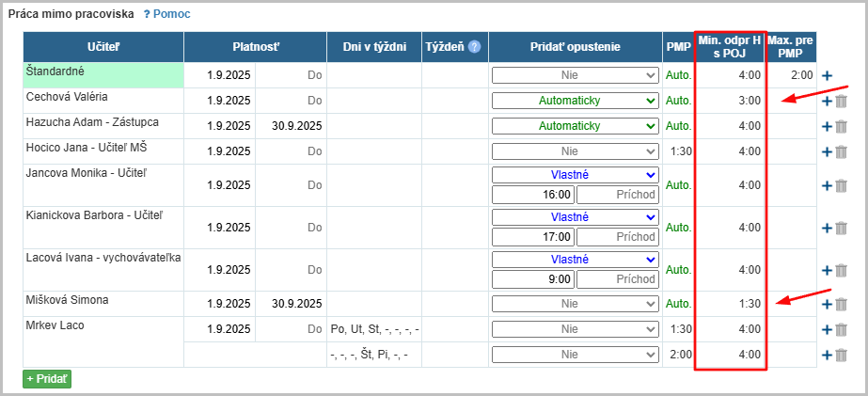
Task: Delete Kianickova Barbora row with trash icon
Action: coord(842,228)
